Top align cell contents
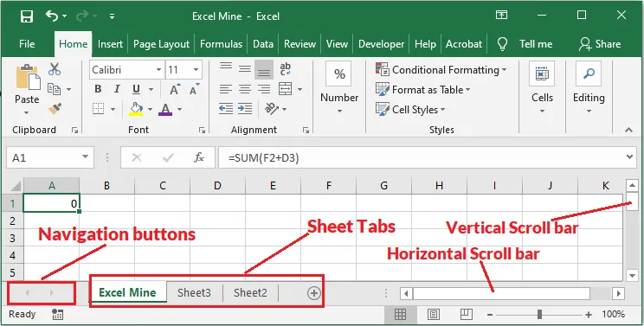644x326 pixels. click(x=225, y=68)
